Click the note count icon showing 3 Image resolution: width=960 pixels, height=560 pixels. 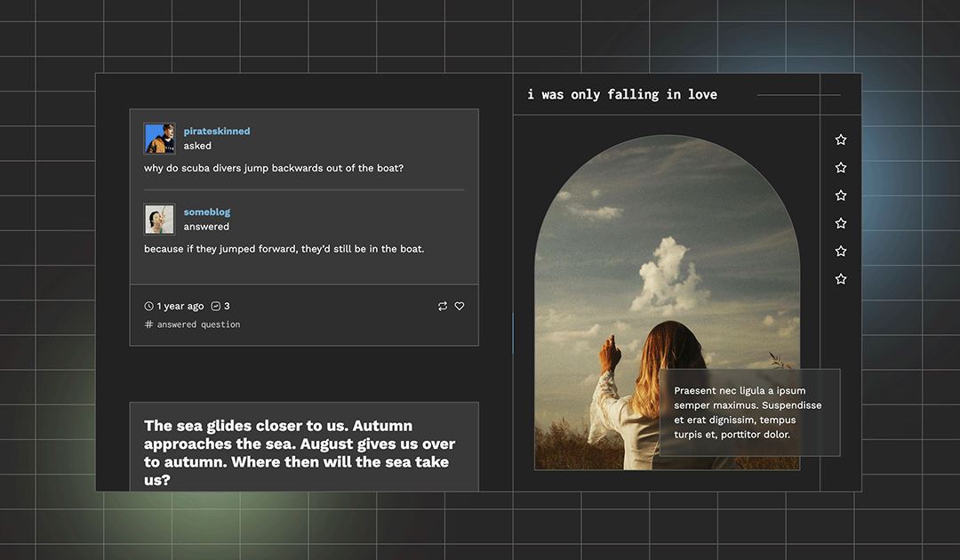[x=218, y=306]
